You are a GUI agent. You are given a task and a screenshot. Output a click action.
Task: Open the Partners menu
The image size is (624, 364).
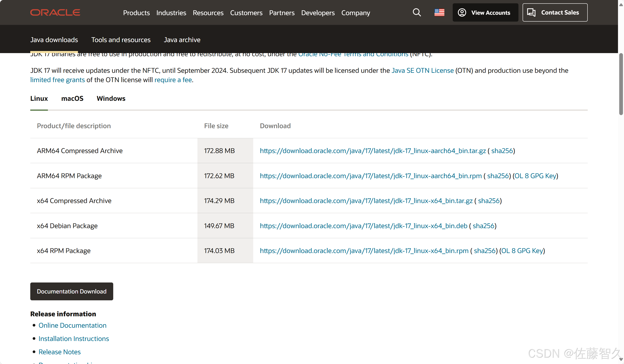pyautogui.click(x=282, y=13)
